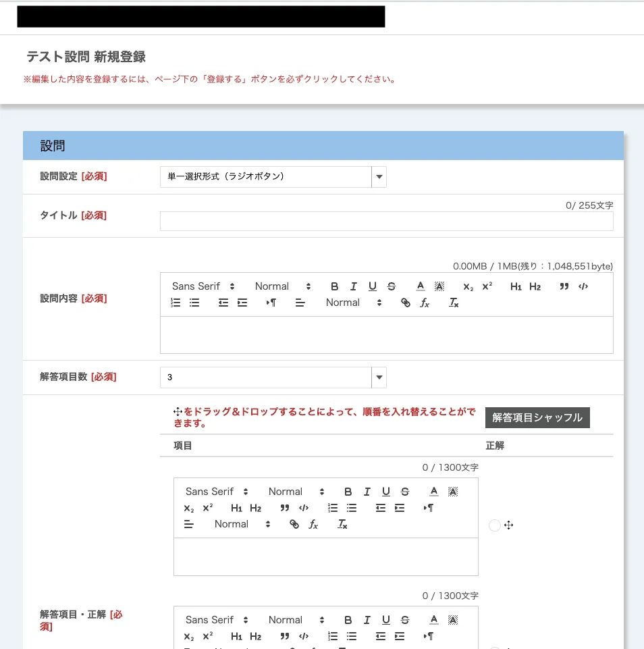Insert a link in the 設問内容 editor
Image resolution: width=644 pixels, height=649 pixels.
click(406, 303)
